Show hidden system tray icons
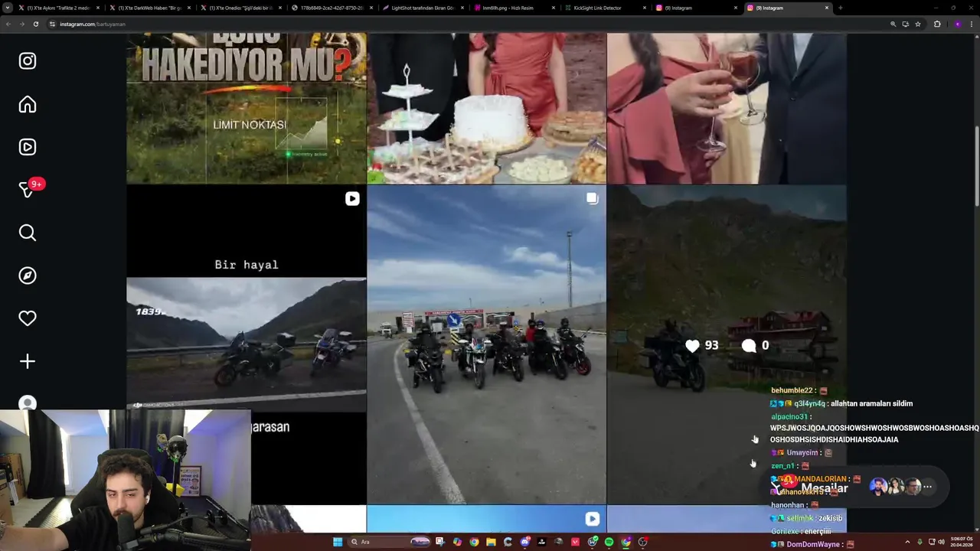980x551 pixels. 907,542
